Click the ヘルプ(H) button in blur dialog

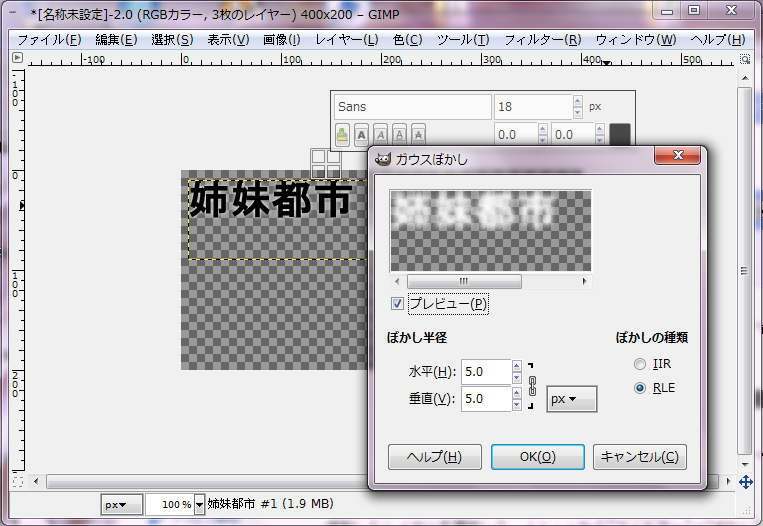(x=435, y=457)
